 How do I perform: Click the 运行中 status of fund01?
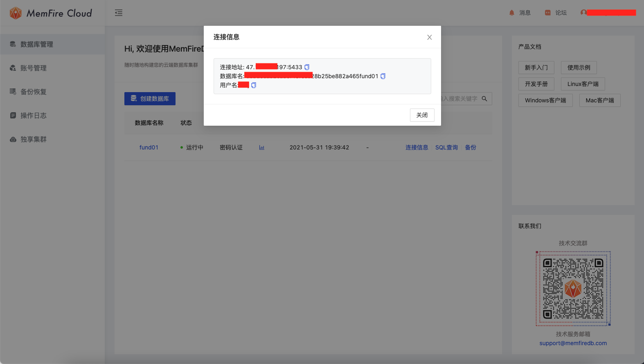tap(192, 147)
